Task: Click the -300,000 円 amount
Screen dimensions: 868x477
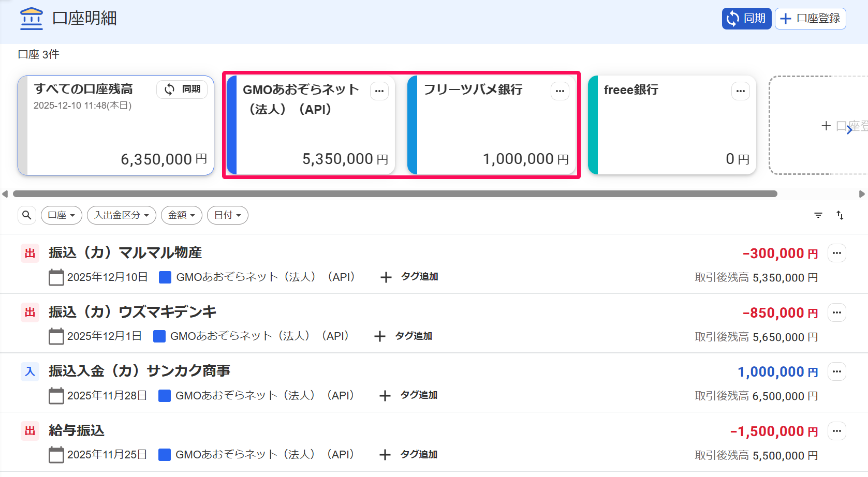Action: point(781,254)
